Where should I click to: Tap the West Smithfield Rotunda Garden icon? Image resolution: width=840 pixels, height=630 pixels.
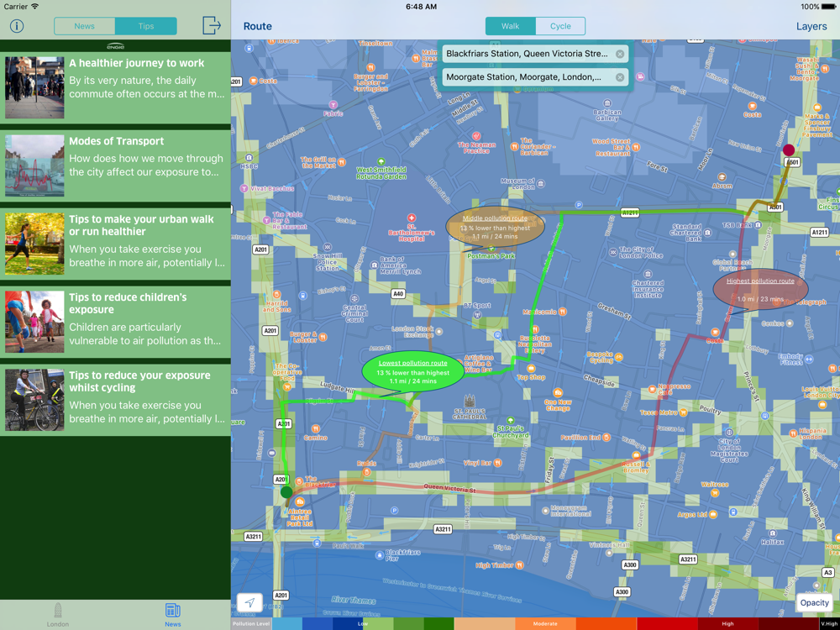click(381, 161)
